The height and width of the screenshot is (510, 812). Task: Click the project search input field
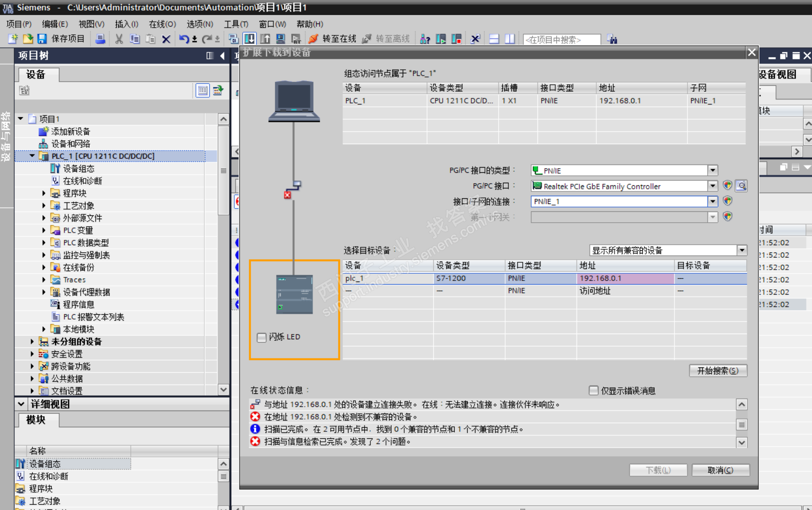(561, 40)
